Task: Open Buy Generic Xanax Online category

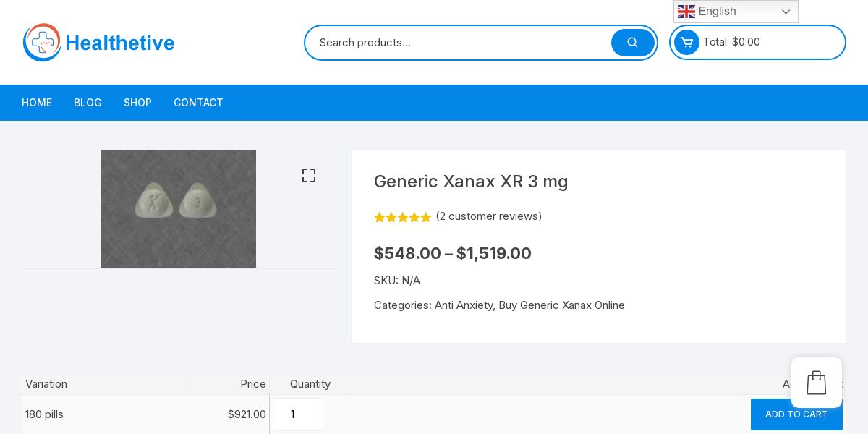Action: (561, 305)
